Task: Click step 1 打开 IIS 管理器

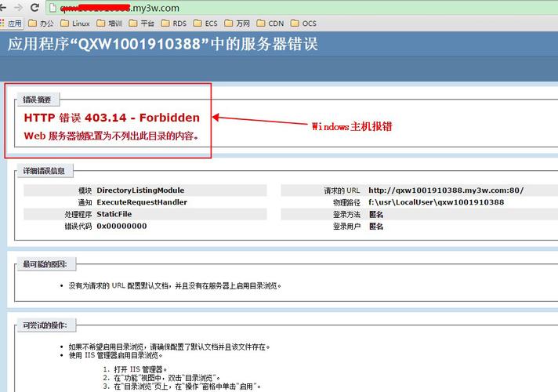Action: [136, 369]
